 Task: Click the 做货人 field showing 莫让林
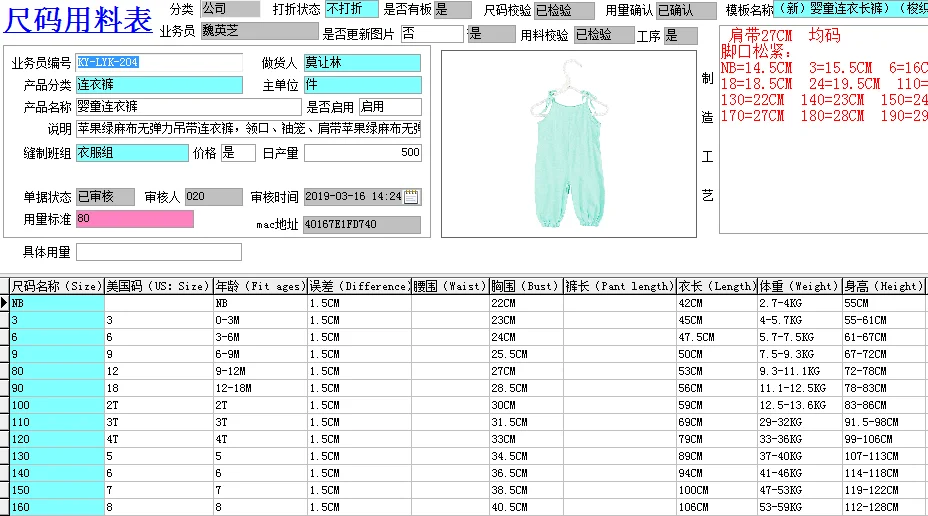click(x=363, y=62)
